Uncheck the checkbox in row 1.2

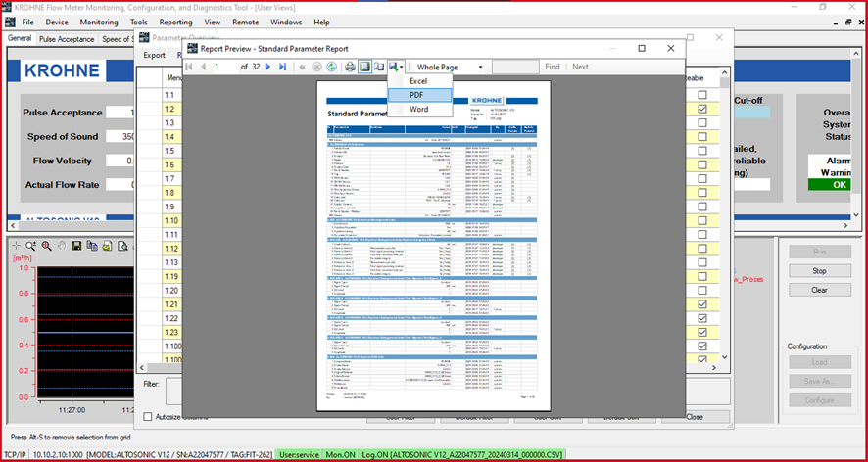coord(701,109)
